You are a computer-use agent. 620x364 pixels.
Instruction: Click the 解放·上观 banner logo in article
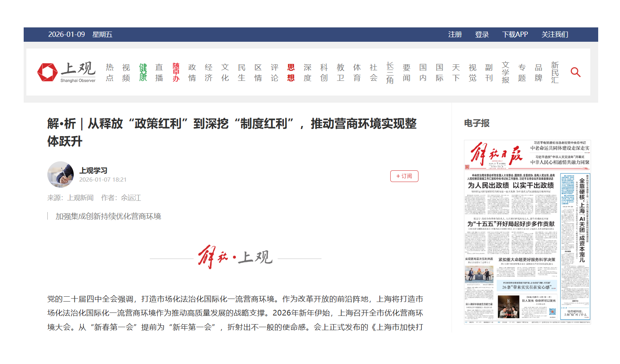(235, 258)
